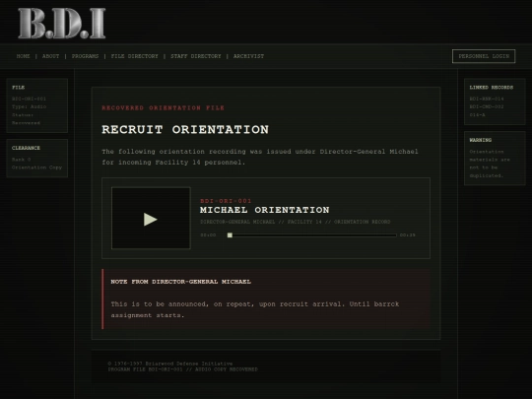Open the Programs menu item
The height and width of the screenshot is (399, 532).
click(85, 56)
